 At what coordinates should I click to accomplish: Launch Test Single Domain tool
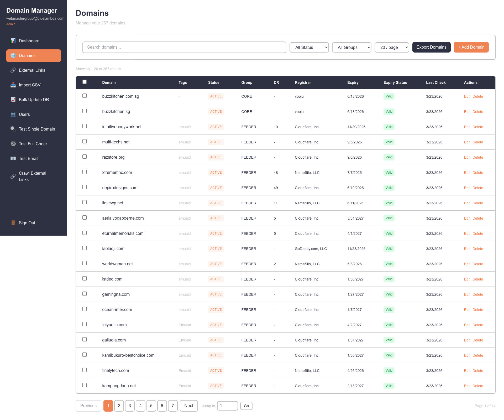[x=37, y=129]
